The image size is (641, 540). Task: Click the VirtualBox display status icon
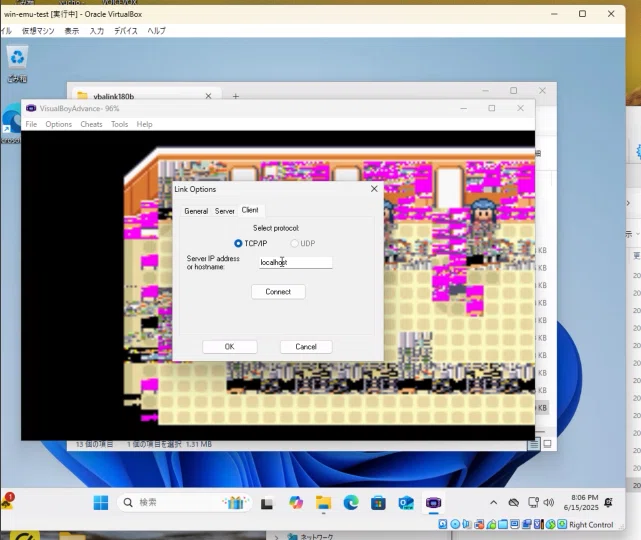point(515,524)
